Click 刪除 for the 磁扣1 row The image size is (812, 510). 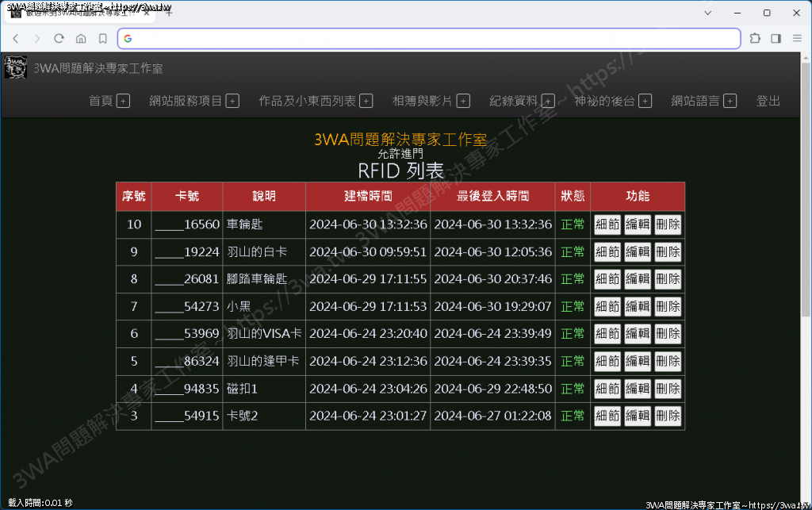tap(668, 389)
